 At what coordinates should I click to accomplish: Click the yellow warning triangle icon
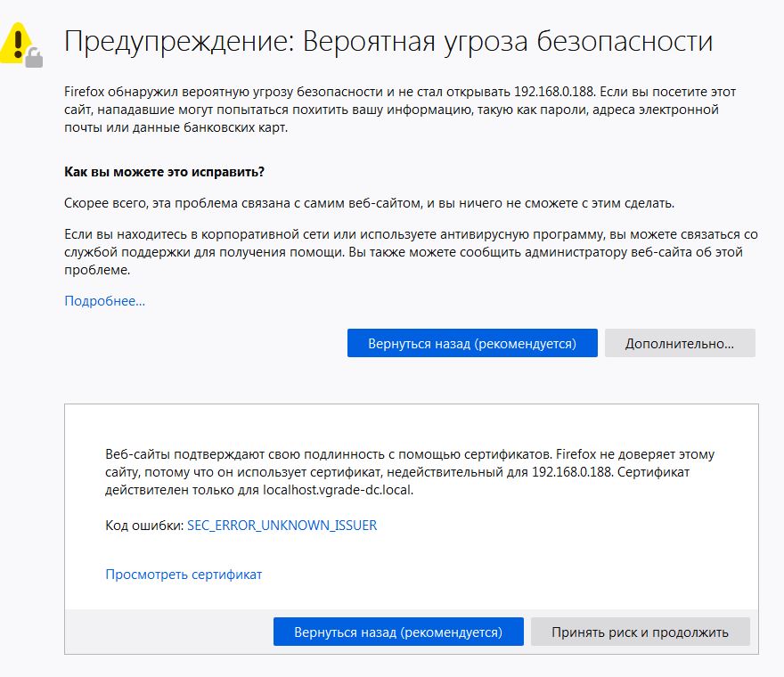pos(15,39)
